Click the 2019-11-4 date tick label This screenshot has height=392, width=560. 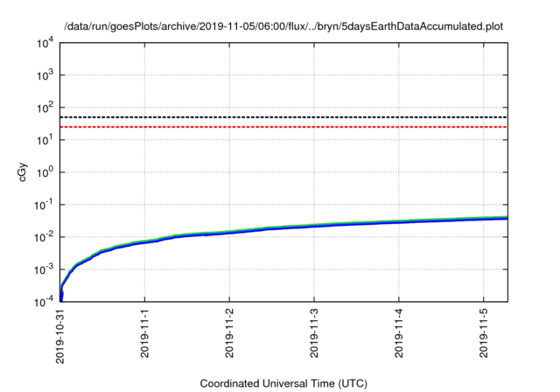(x=399, y=332)
